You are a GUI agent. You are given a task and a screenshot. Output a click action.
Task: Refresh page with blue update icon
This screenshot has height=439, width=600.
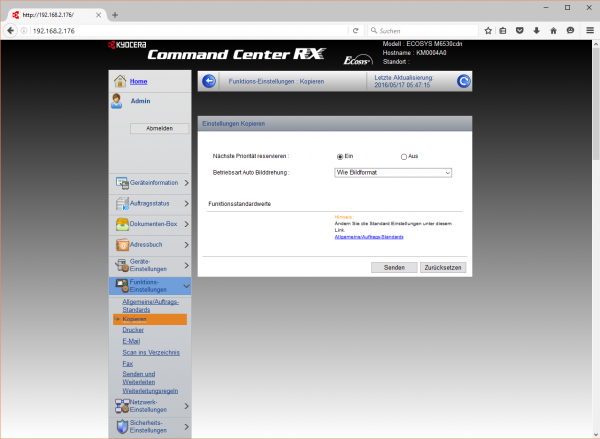click(463, 81)
